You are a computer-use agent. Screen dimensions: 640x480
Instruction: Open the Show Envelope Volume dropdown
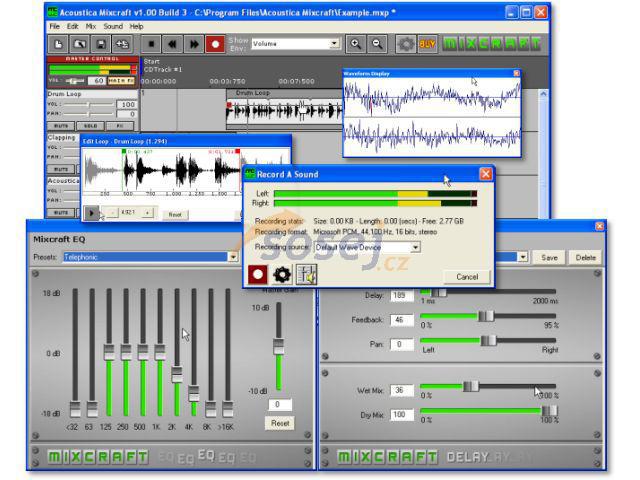point(335,44)
